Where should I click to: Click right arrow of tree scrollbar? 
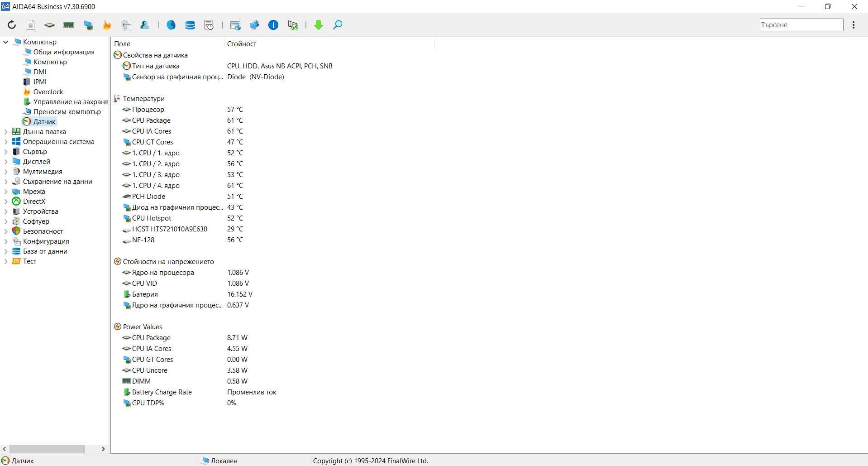pos(103,449)
